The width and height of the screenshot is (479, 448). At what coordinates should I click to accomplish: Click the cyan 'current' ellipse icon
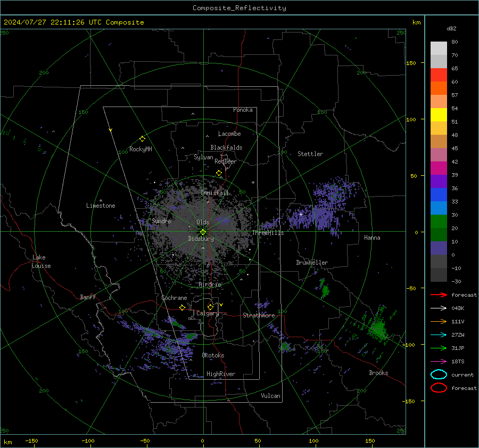pyautogui.click(x=439, y=374)
